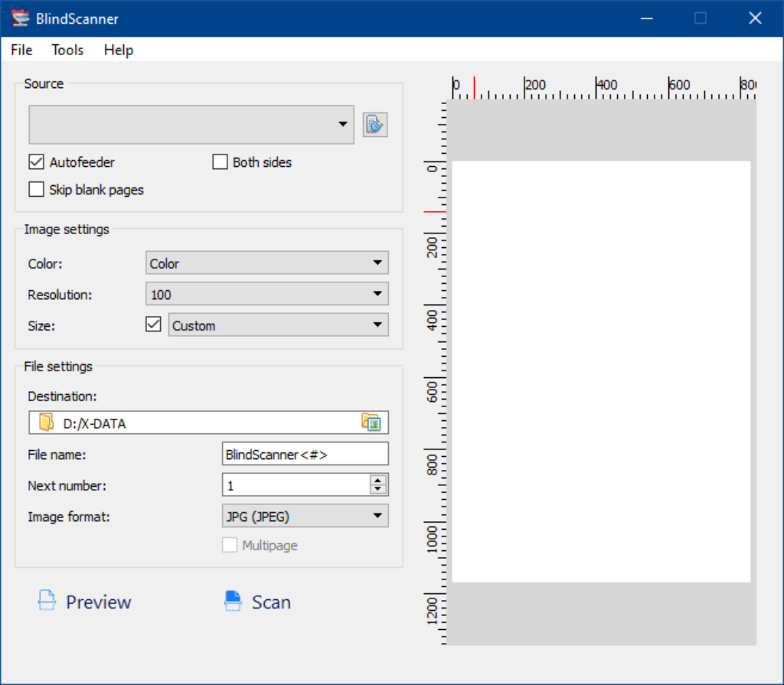Click the File name input field
784x685 pixels.
tap(305, 454)
